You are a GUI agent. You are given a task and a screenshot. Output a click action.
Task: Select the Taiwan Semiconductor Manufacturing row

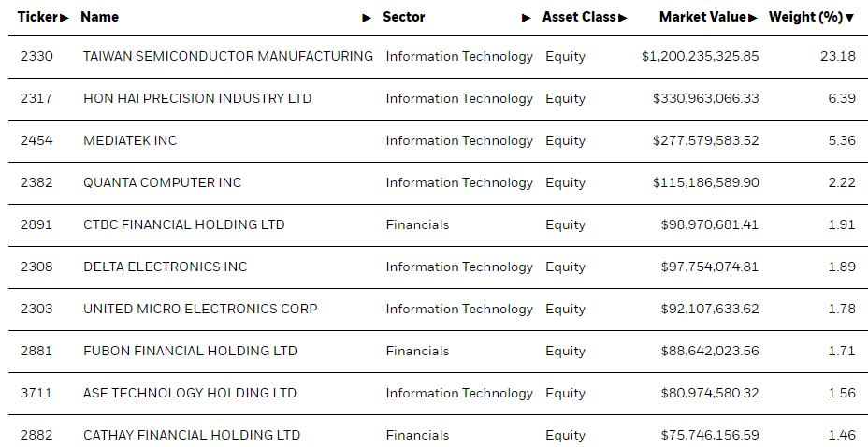438,56
